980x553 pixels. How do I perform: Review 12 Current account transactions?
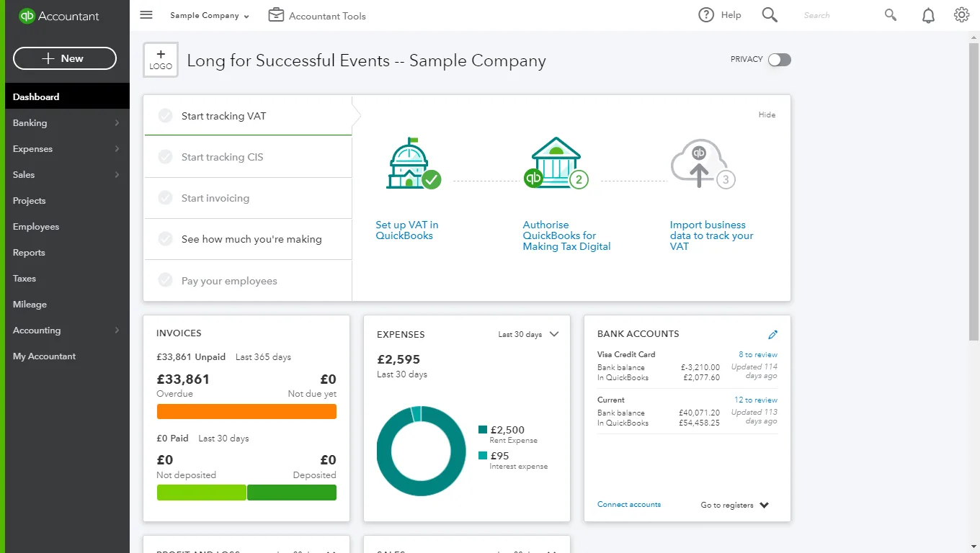[756, 400]
